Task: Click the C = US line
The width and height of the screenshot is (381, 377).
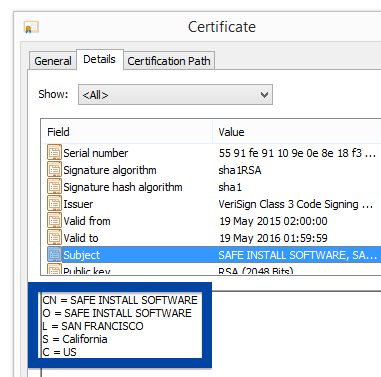Action: [x=60, y=352]
